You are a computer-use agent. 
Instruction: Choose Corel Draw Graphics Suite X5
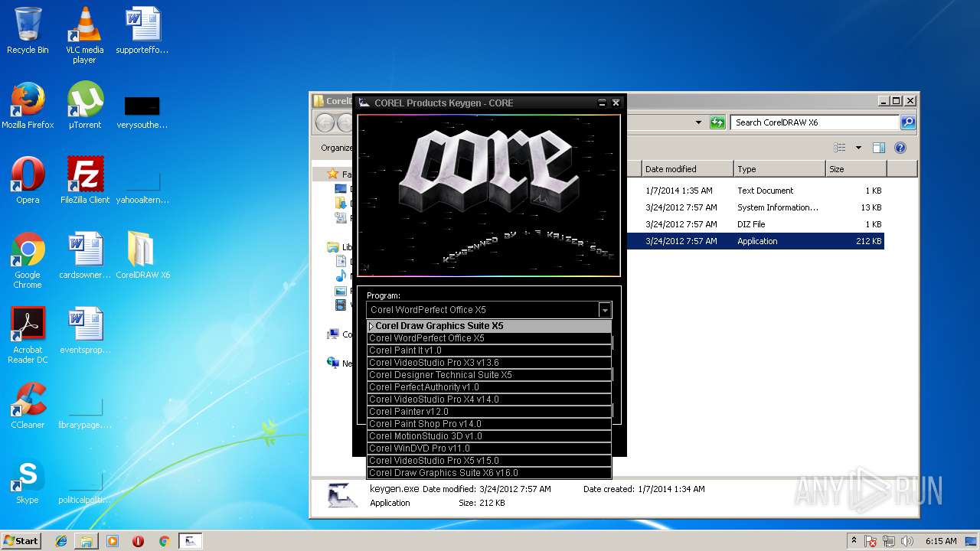click(489, 326)
